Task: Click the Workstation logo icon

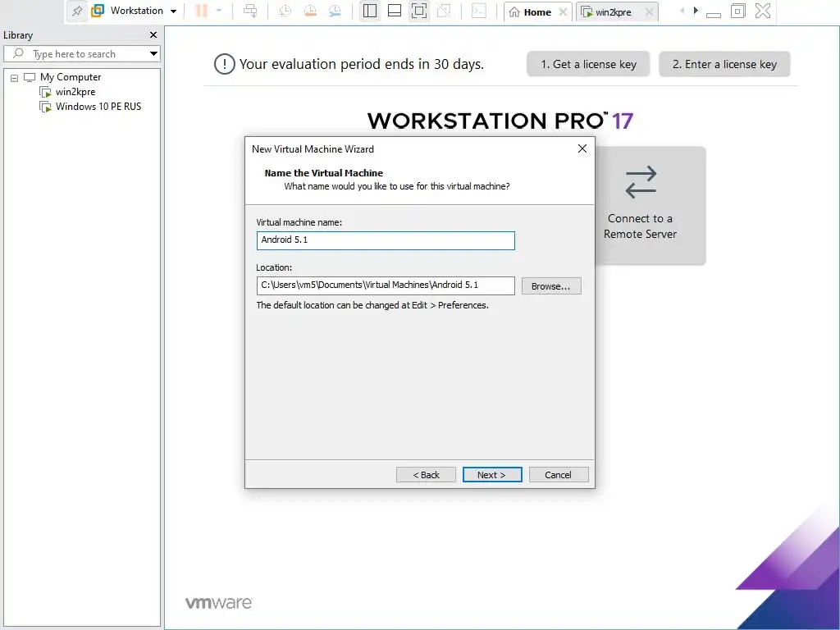Action: (x=98, y=11)
